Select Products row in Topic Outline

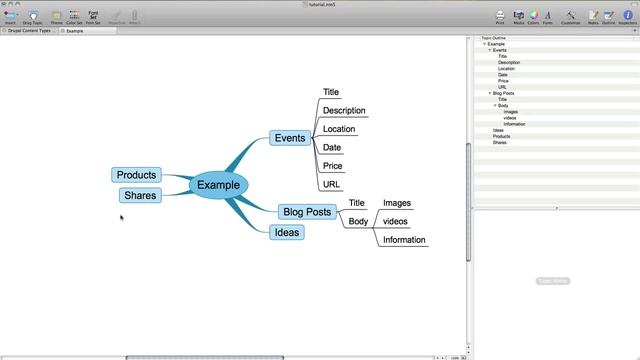pyautogui.click(x=557, y=136)
